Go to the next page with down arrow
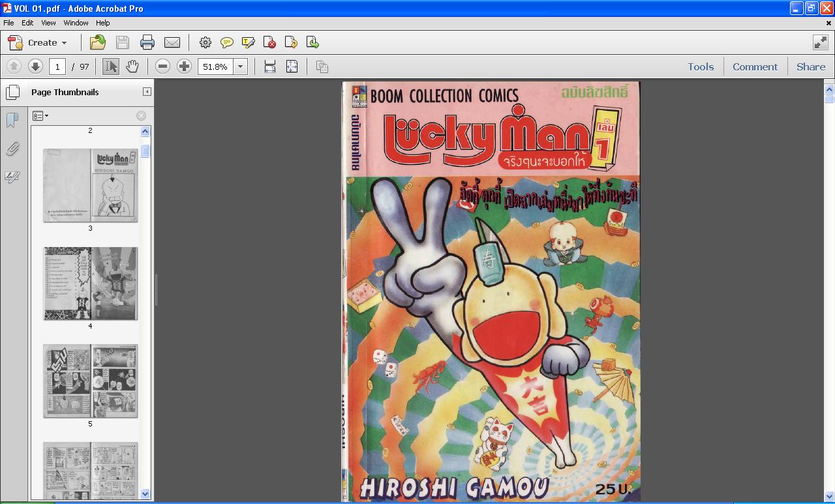This screenshot has width=835, height=504. pyautogui.click(x=35, y=66)
